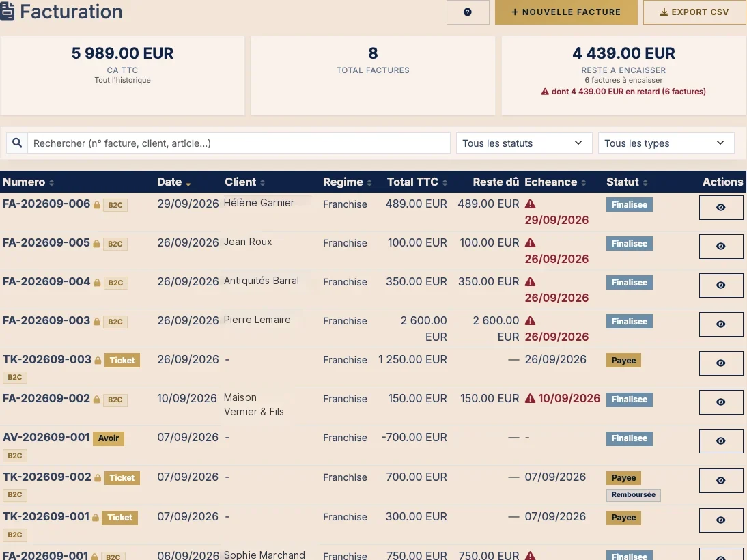Sort table by Total TTC column
The image size is (747, 560).
point(417,182)
